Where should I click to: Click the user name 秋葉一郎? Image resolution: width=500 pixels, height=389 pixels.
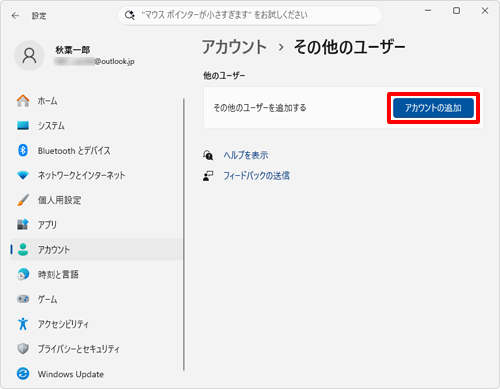pos(73,50)
